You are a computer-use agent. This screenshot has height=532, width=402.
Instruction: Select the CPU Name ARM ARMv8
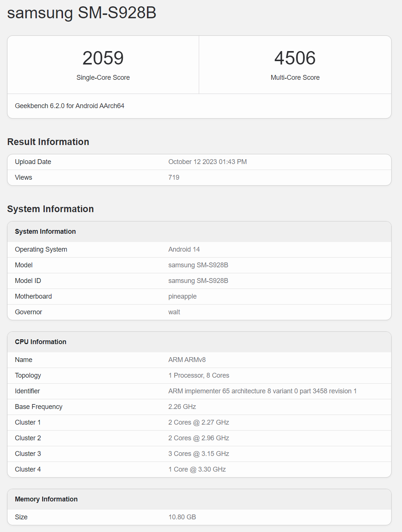(187, 359)
